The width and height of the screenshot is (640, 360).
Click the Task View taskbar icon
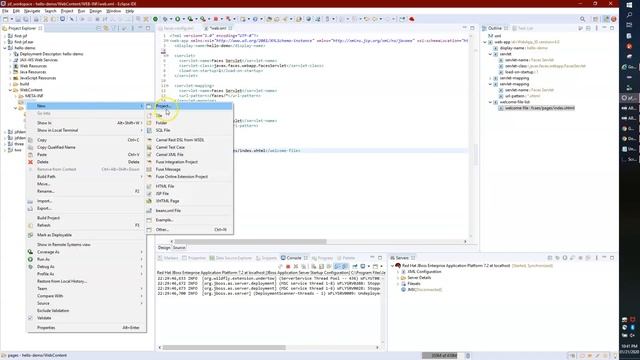pyautogui.click(x=629, y=25)
